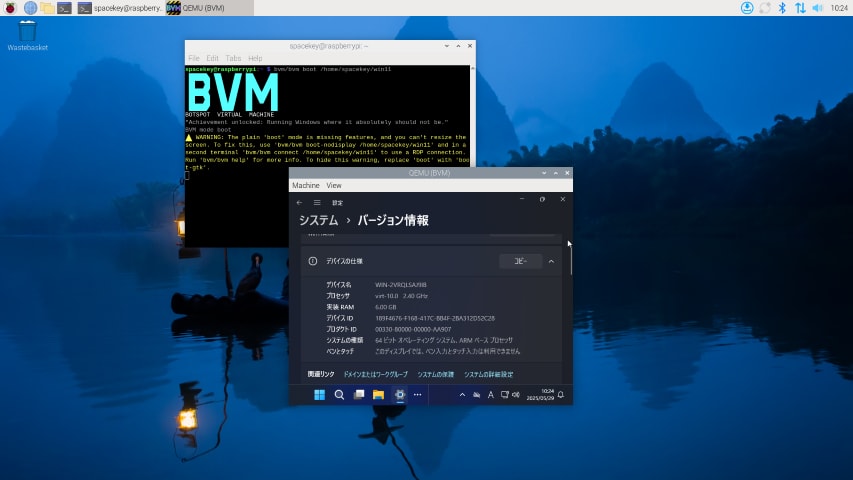Image resolution: width=853 pixels, height=480 pixels.
Task: Launch the web browser globe icon
Action: [30, 8]
